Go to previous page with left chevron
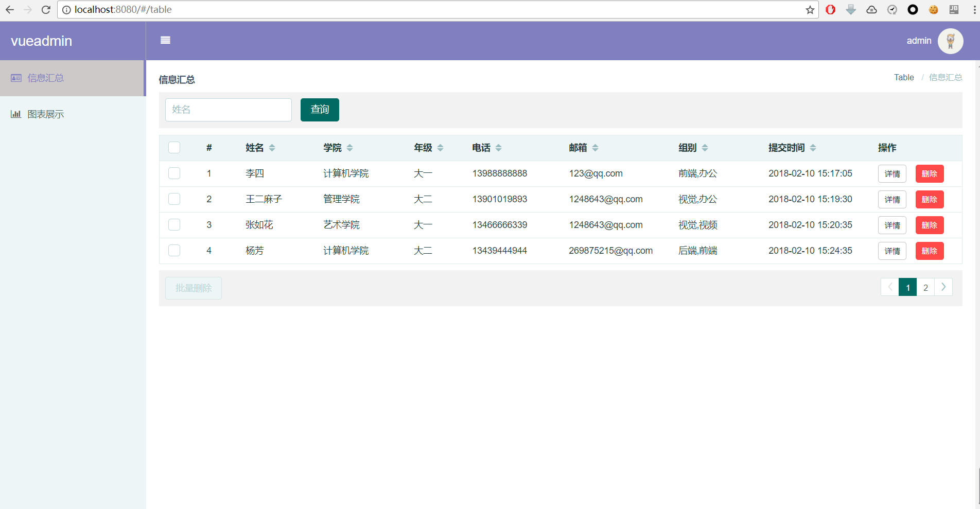Image resolution: width=980 pixels, height=509 pixels. pyautogui.click(x=890, y=287)
